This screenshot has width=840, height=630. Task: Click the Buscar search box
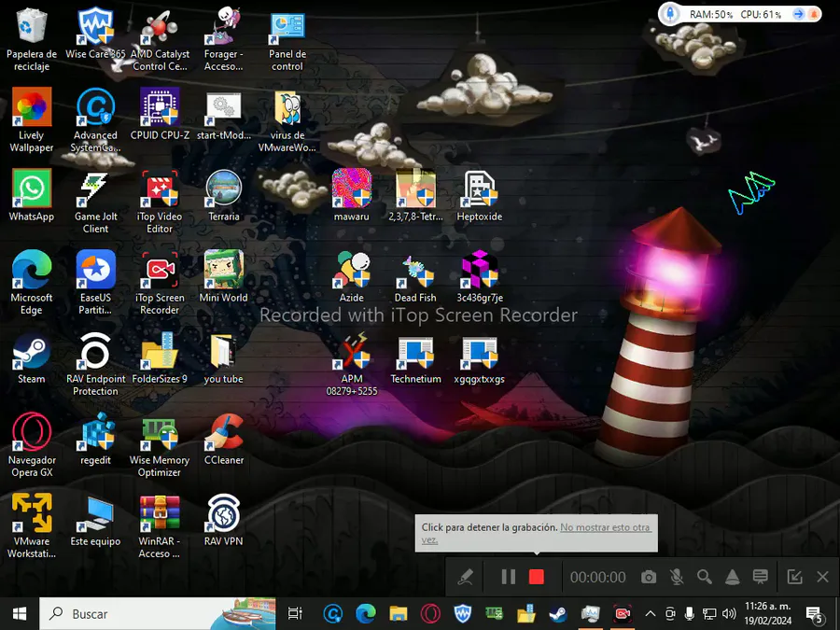tap(158, 614)
